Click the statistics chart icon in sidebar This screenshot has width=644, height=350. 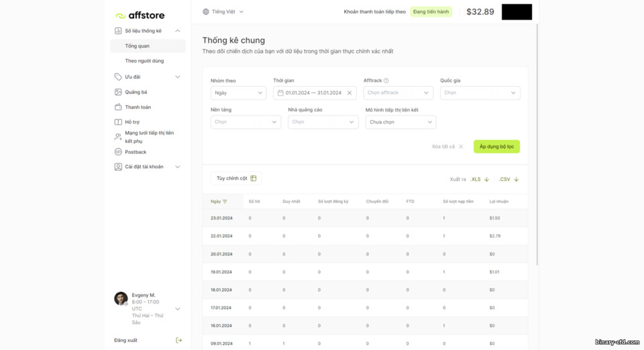(118, 31)
